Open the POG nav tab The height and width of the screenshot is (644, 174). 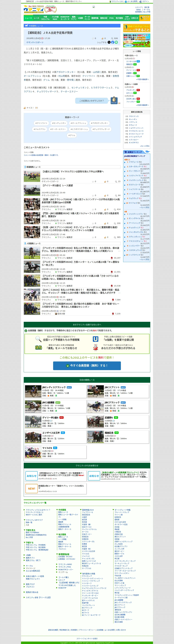click(x=111, y=18)
